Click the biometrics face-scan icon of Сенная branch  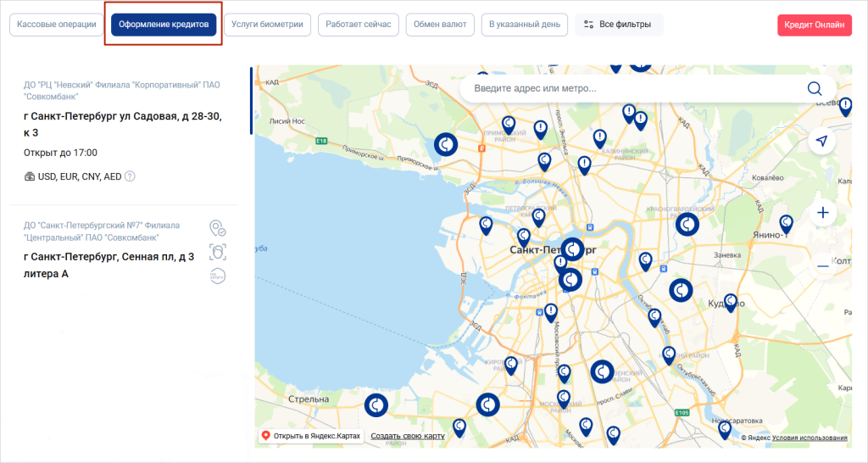coord(218,252)
